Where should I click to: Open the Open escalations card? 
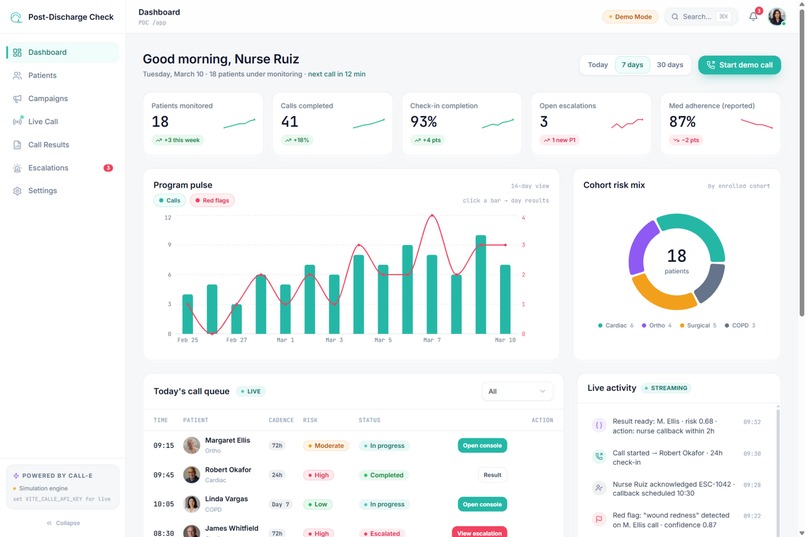coord(591,124)
